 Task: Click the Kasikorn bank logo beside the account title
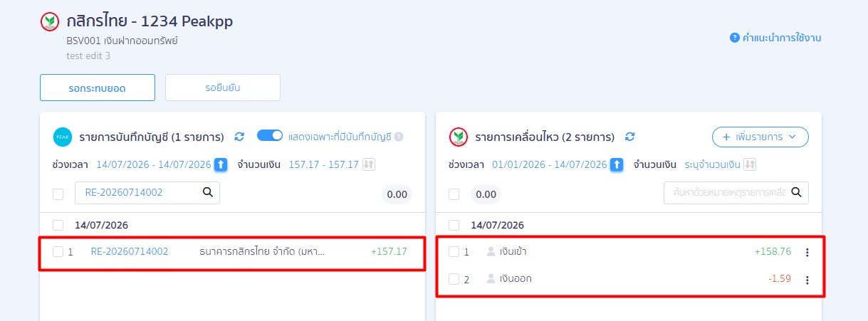[50, 21]
